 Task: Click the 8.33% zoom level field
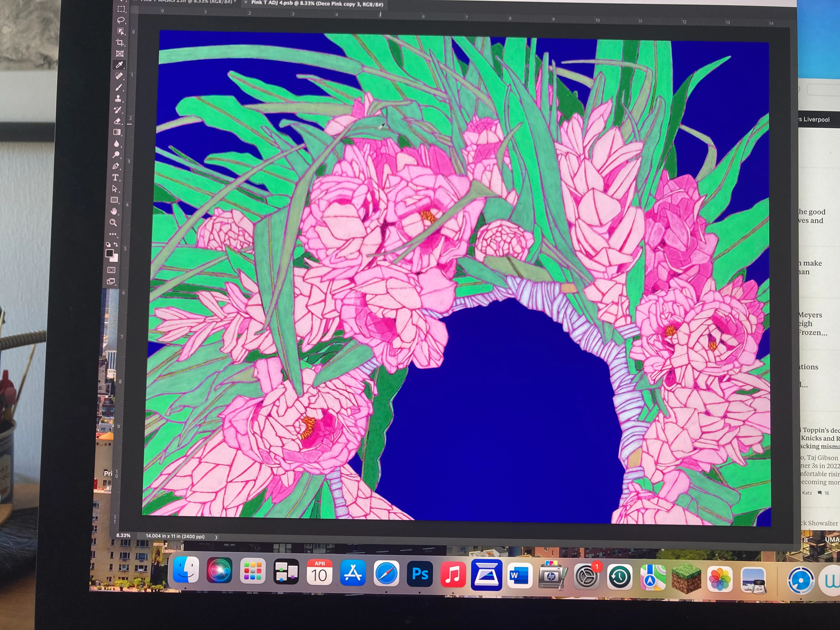(x=123, y=535)
